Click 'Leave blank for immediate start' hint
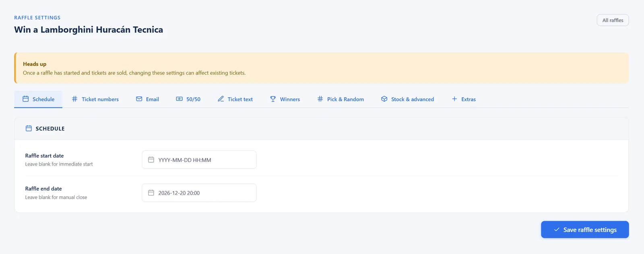644x254 pixels. pyautogui.click(x=59, y=164)
